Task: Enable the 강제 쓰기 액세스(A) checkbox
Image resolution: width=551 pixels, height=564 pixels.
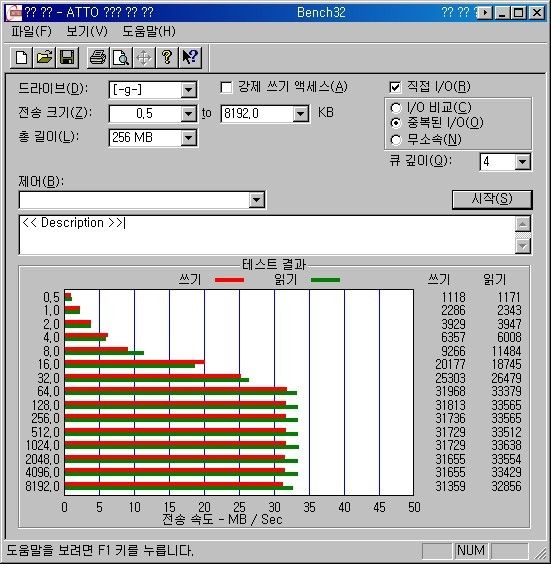Action: pos(226,87)
